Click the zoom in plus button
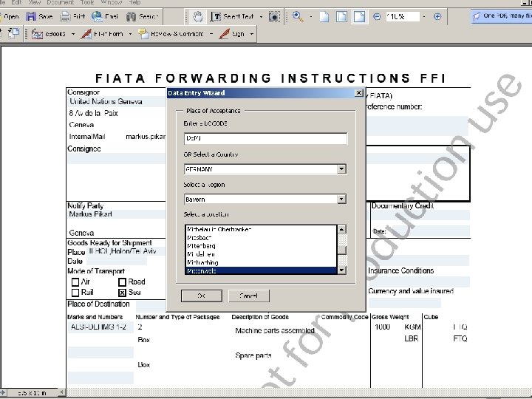 tap(437, 16)
